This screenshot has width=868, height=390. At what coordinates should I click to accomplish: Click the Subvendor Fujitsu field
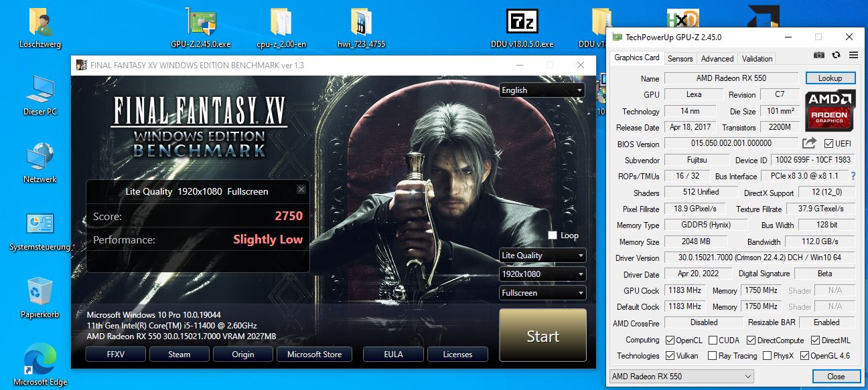(697, 160)
